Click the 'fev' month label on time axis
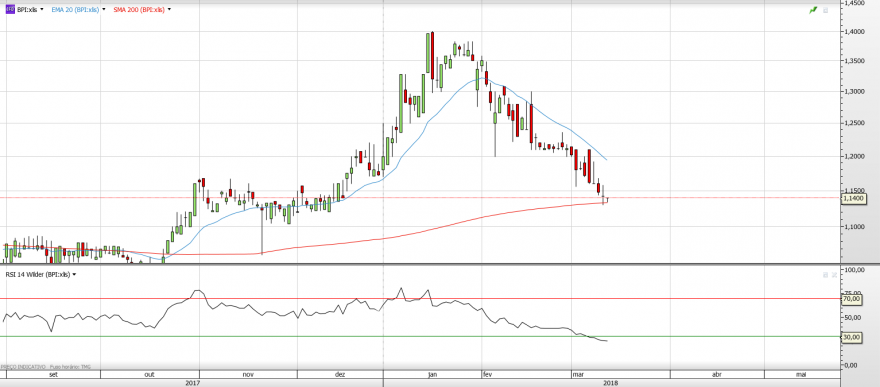Screen dimensions: 880x387 tap(487, 374)
